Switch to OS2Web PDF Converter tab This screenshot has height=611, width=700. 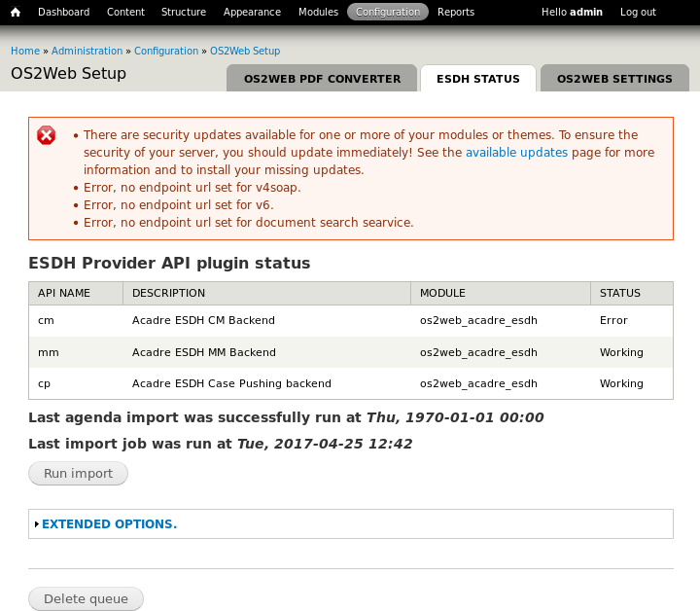(322, 79)
